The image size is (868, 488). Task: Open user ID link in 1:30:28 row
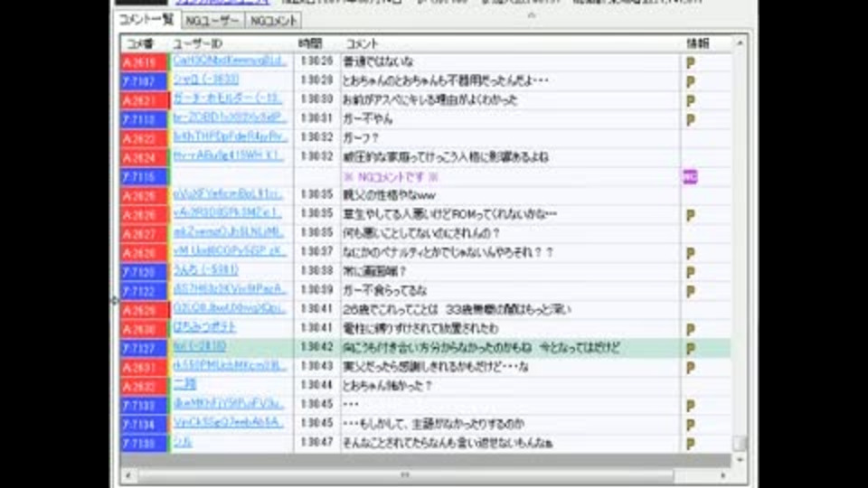tap(206, 80)
